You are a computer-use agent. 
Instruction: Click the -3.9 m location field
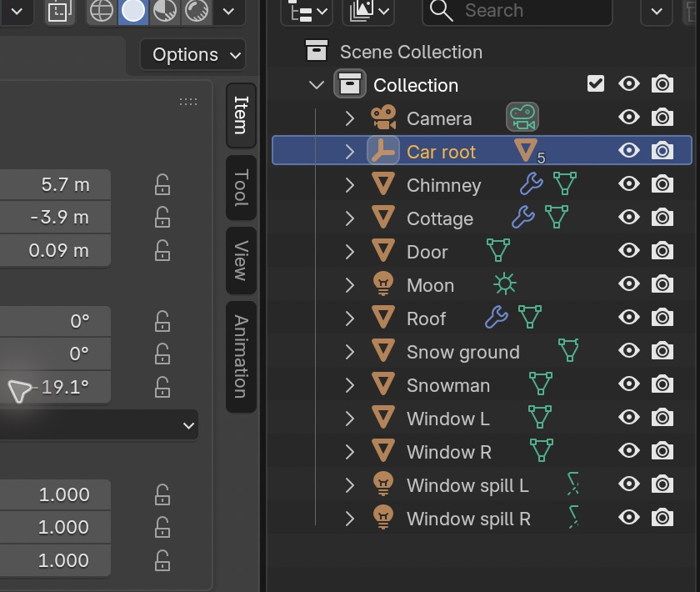(x=55, y=218)
